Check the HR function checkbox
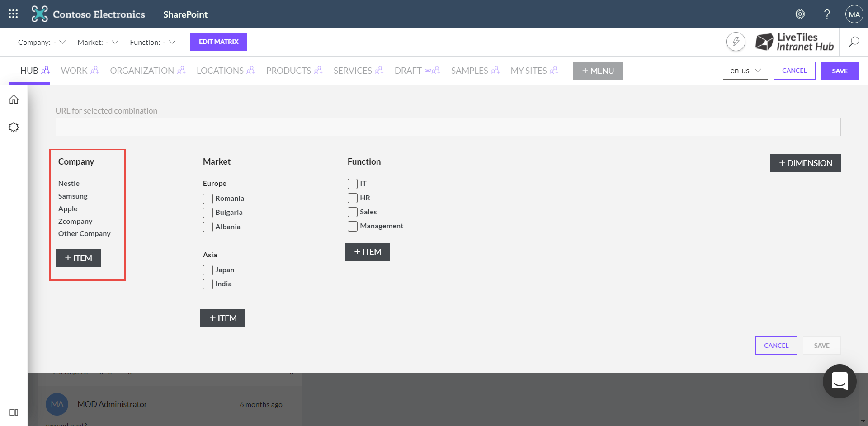868x426 pixels. (x=353, y=198)
